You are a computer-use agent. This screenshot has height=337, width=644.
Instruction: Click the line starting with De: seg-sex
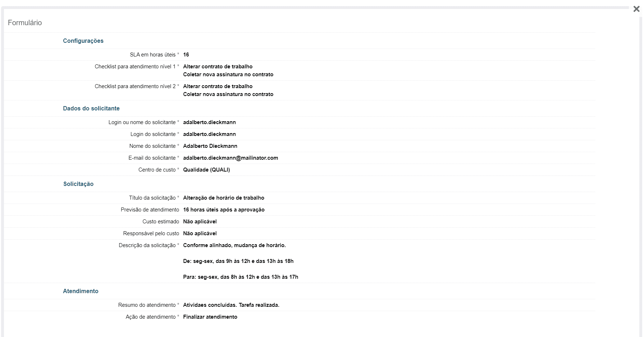(238, 261)
